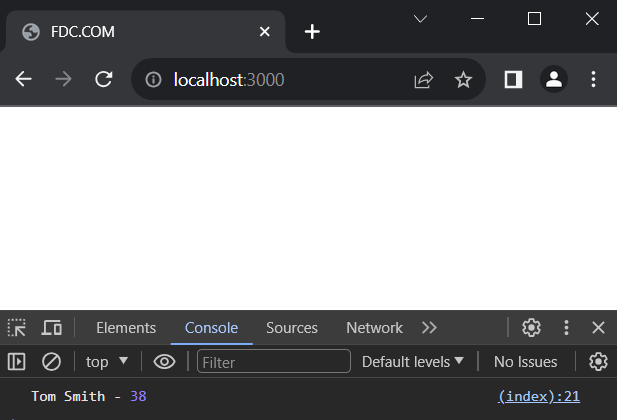The image size is (617, 420).
Task: Reload the localhost page
Action: (x=104, y=79)
